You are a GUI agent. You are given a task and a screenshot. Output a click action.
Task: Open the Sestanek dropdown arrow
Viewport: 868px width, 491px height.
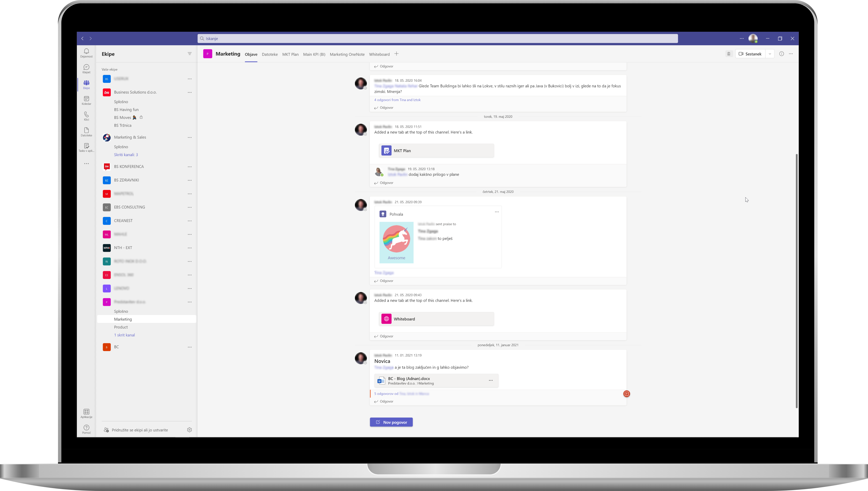pos(770,54)
